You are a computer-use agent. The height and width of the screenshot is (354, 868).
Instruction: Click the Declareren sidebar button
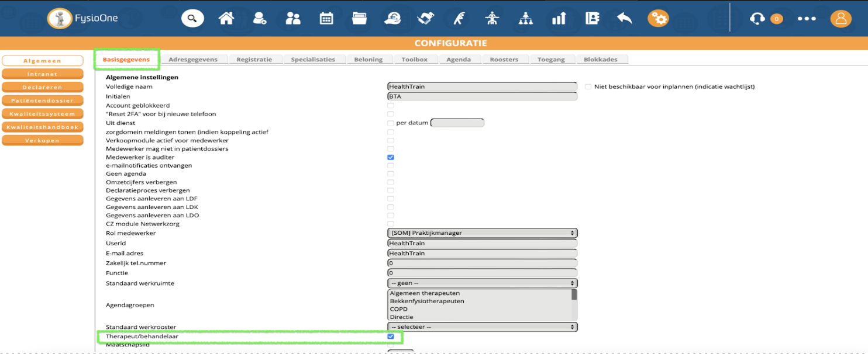click(x=42, y=86)
